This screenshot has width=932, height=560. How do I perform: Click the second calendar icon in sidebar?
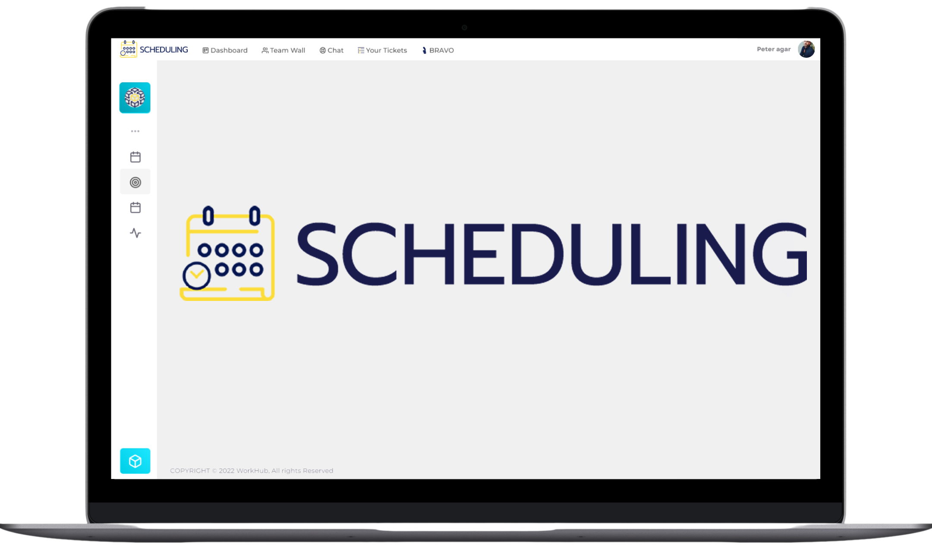(x=135, y=207)
